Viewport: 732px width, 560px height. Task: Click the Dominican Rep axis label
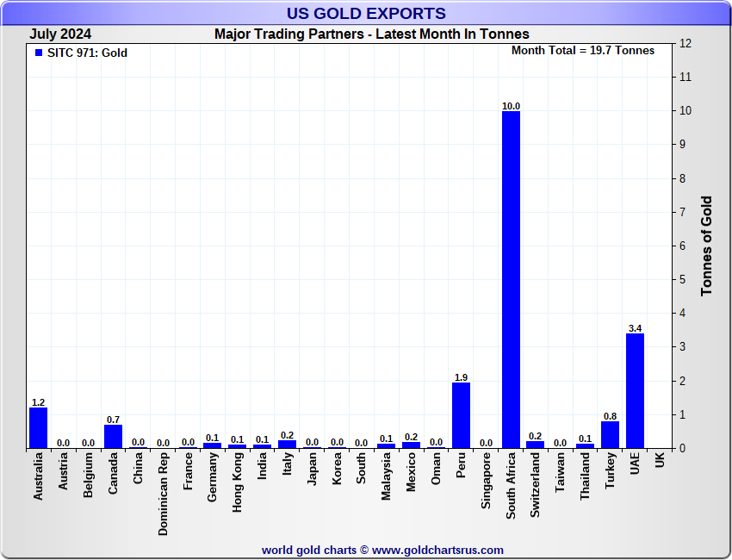(163, 494)
